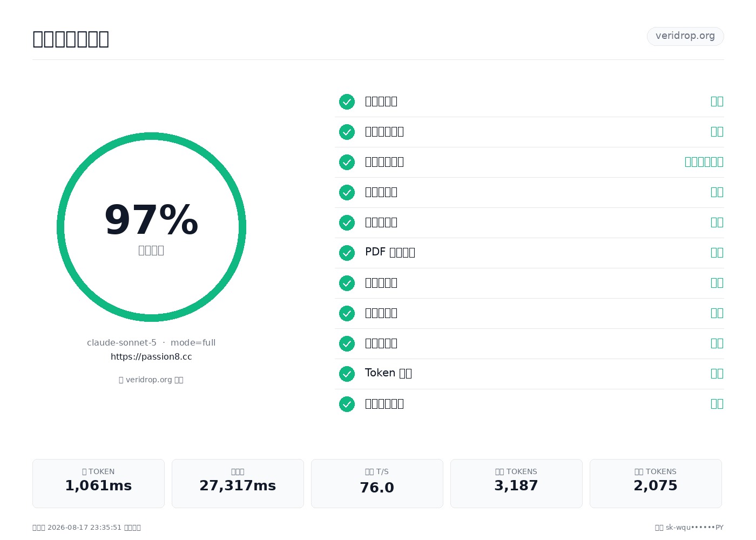Open the veridrop.org badge in the header
This screenshot has height=540, width=756.
coord(685,36)
